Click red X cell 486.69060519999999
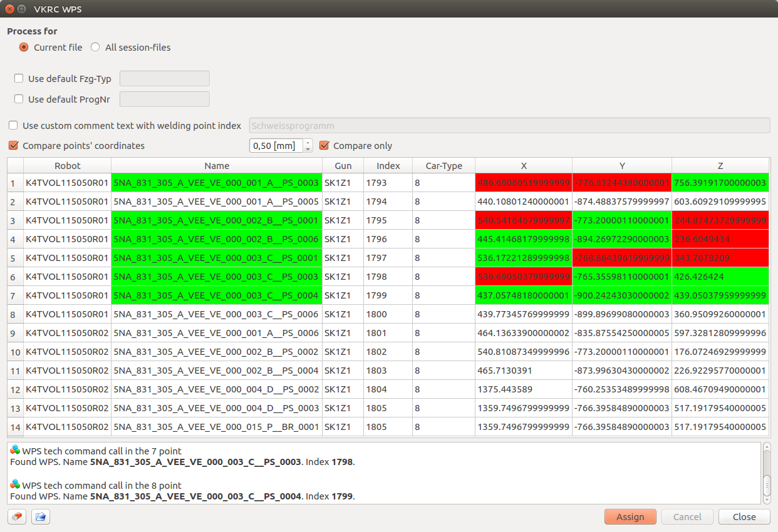The height and width of the screenshot is (532, 778). click(x=524, y=183)
